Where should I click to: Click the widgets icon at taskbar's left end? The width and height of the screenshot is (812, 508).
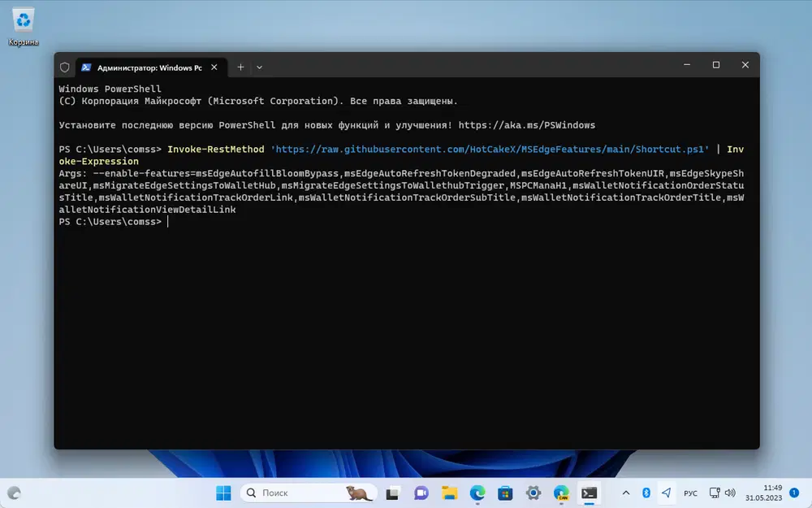pyautogui.click(x=14, y=493)
